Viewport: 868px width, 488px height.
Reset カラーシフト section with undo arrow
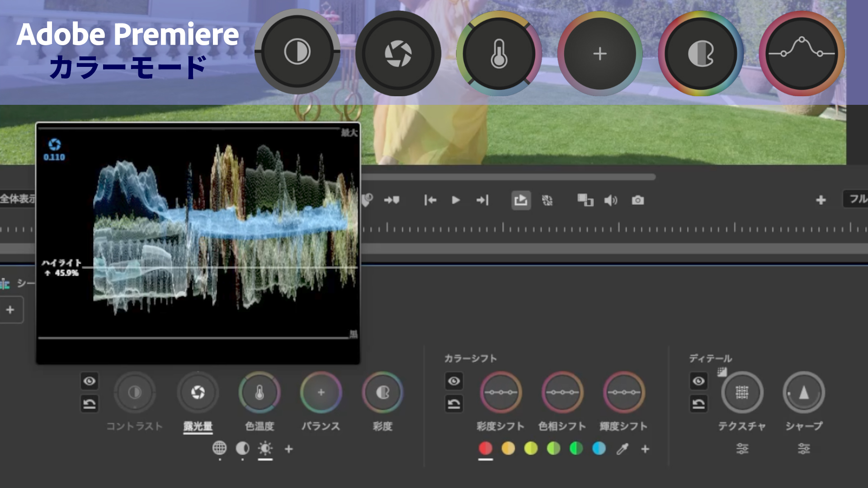454,404
